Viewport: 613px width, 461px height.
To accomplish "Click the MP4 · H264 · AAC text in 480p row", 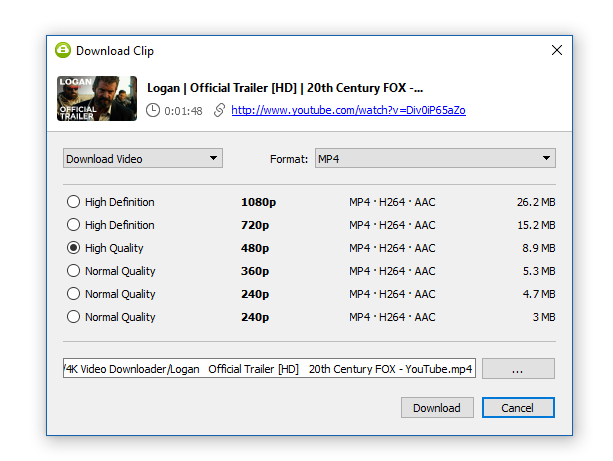I will 392,248.
